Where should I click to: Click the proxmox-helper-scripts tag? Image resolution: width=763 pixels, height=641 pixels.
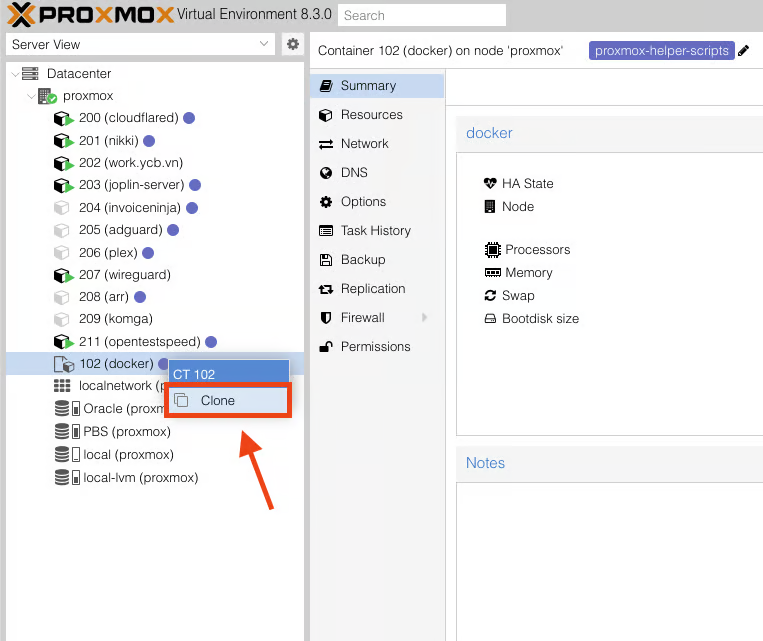point(661,51)
